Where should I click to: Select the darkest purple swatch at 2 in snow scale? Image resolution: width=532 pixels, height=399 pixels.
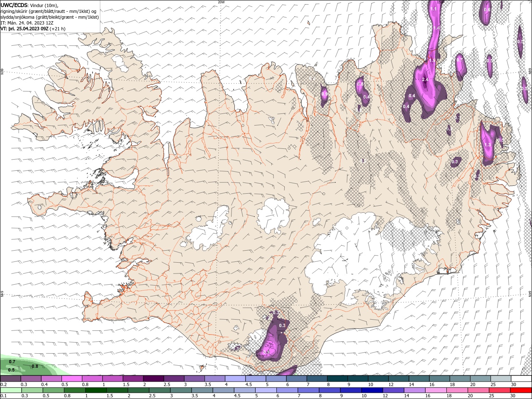(153, 379)
